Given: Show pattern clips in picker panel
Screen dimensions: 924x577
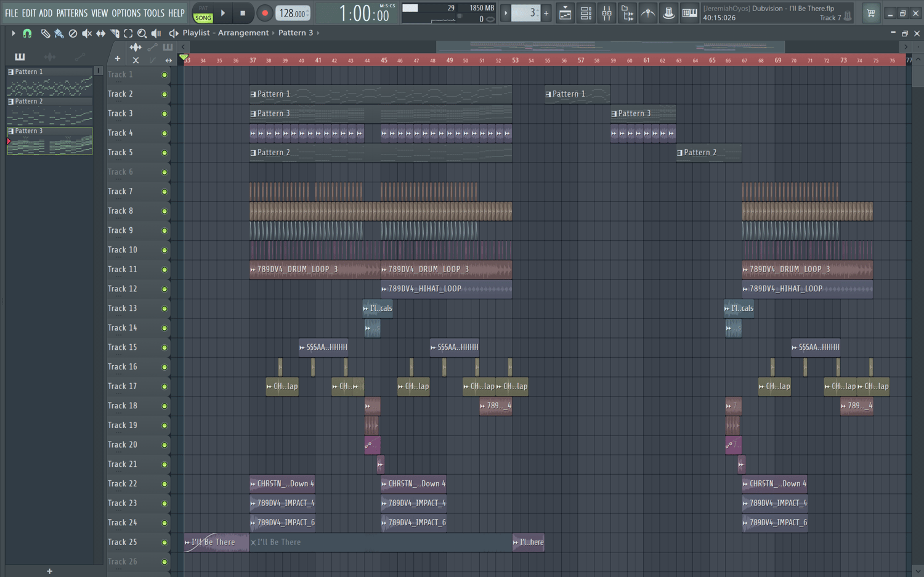Looking at the screenshot, I should click(x=20, y=57).
